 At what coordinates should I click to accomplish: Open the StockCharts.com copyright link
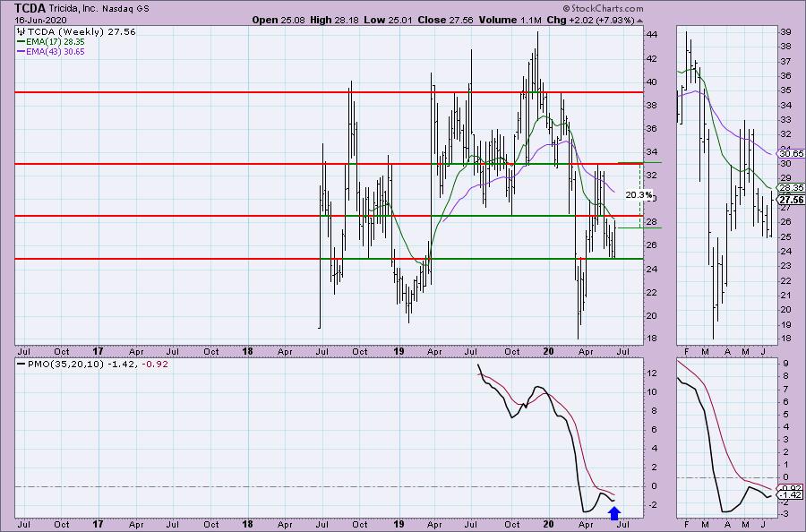[x=603, y=8]
